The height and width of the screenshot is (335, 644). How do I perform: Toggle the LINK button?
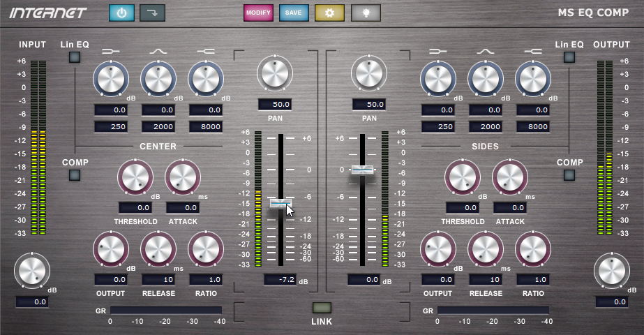(322, 308)
